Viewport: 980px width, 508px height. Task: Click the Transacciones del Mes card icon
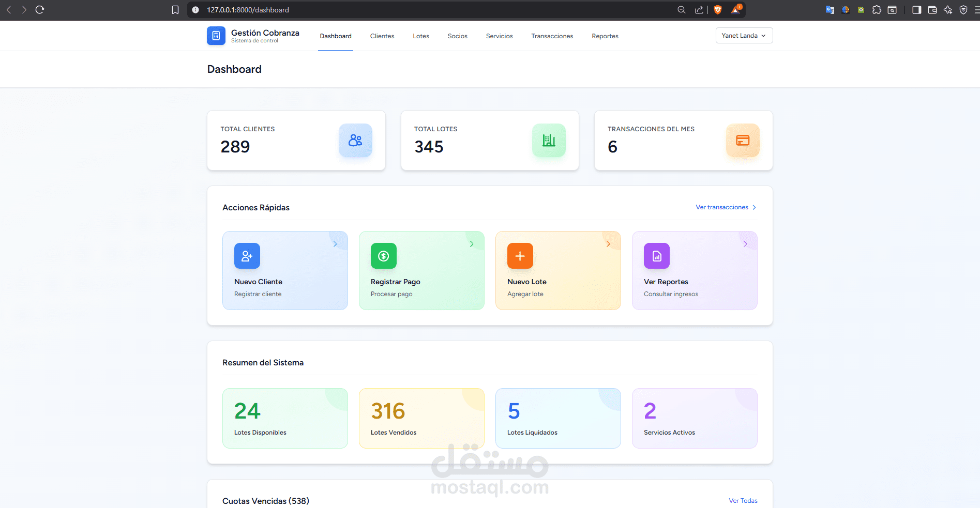click(x=743, y=140)
